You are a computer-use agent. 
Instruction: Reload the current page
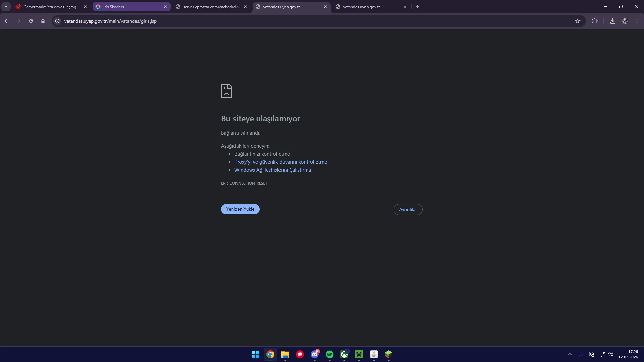click(x=31, y=21)
